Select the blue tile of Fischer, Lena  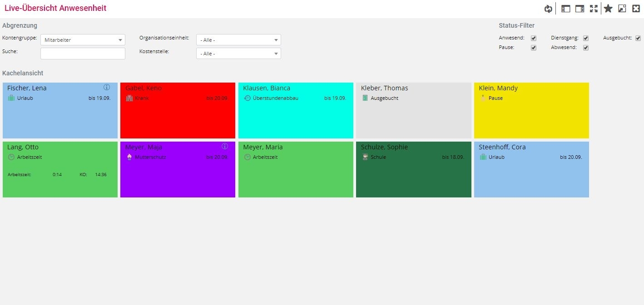pos(60,110)
